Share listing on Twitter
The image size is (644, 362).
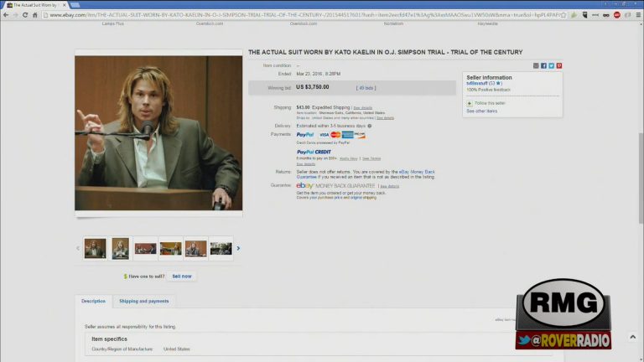point(552,65)
